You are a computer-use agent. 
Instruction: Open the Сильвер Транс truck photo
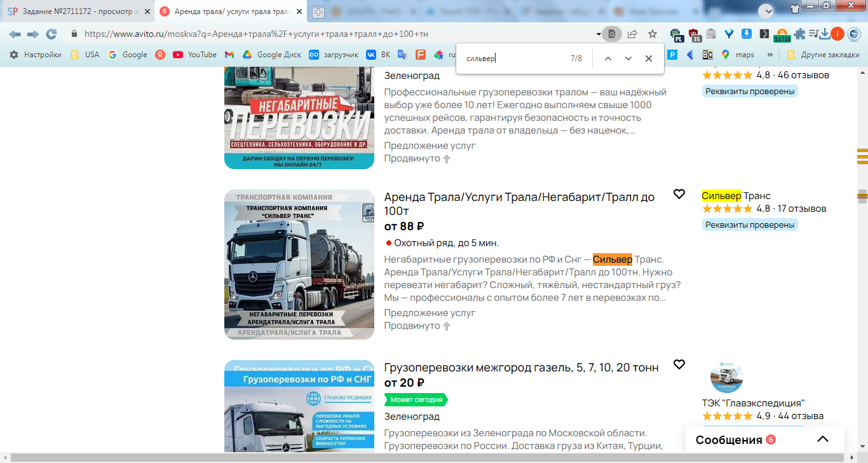[x=299, y=265]
